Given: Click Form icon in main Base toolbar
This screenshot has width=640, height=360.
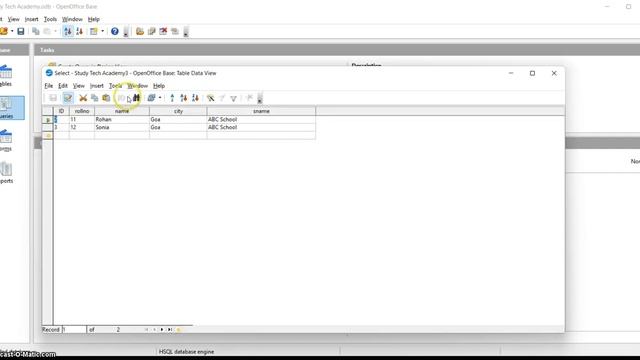Looking at the screenshot, I should [x=94, y=31].
